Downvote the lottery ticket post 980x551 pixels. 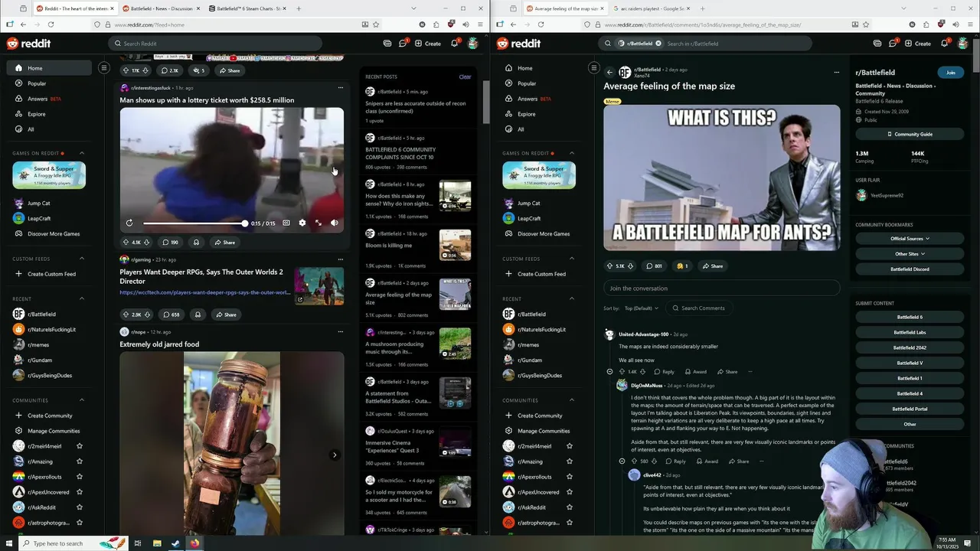(146, 243)
